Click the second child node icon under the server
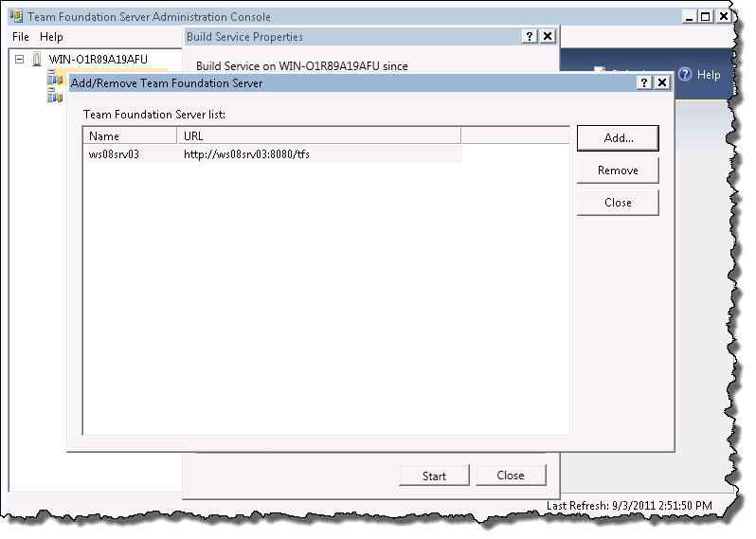756x539 pixels. (55, 97)
